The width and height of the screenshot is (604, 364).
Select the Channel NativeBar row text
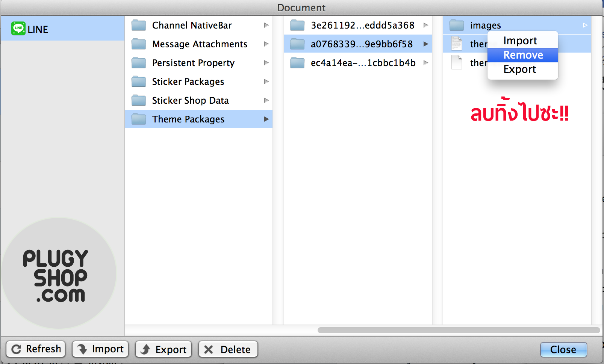point(192,25)
